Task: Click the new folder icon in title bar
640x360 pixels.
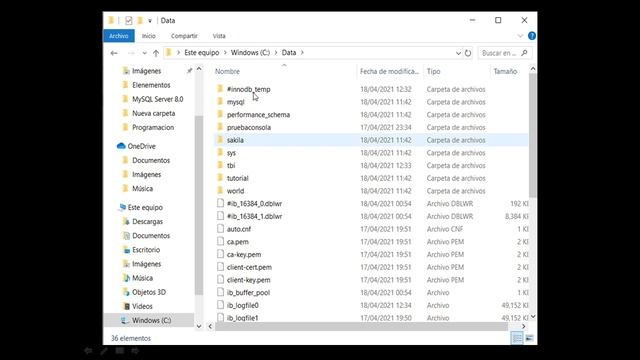Action: (140, 20)
